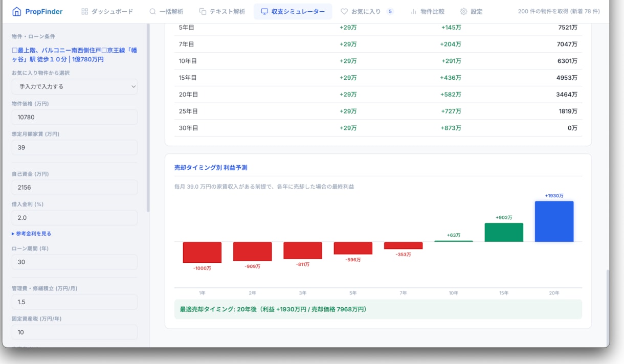Screen dimensions: 624x364
Task: Click the 7047万 remaining balance cell
Action: pos(567,44)
